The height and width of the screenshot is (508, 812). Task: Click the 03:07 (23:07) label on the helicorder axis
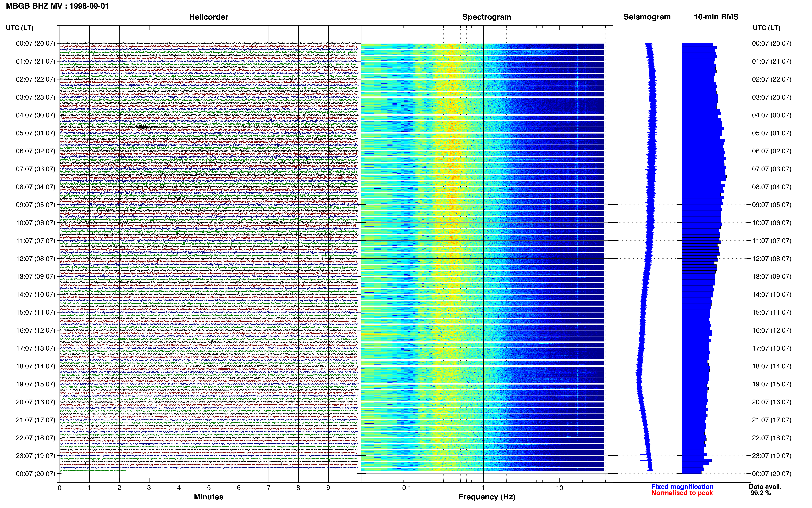pyautogui.click(x=36, y=97)
